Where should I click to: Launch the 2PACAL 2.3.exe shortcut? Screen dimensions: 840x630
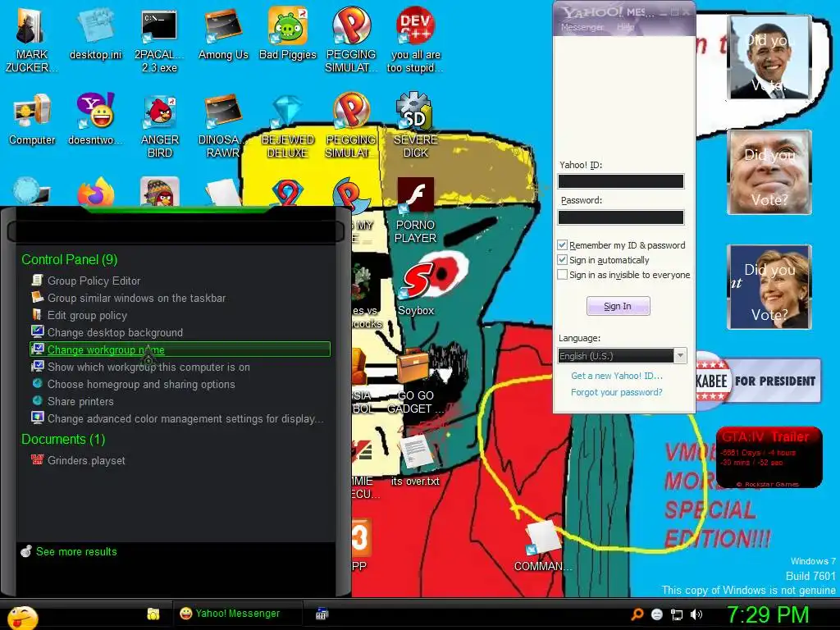(159, 39)
